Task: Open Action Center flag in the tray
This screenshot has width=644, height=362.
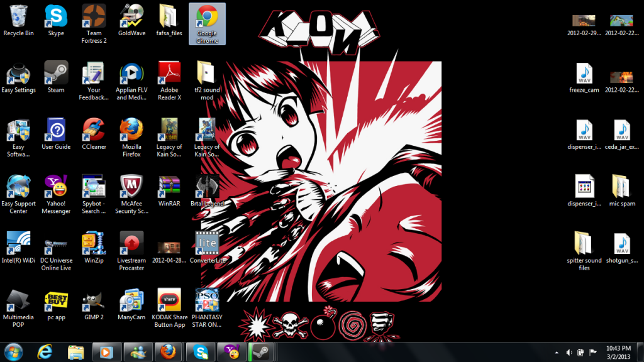Action: 592,353
